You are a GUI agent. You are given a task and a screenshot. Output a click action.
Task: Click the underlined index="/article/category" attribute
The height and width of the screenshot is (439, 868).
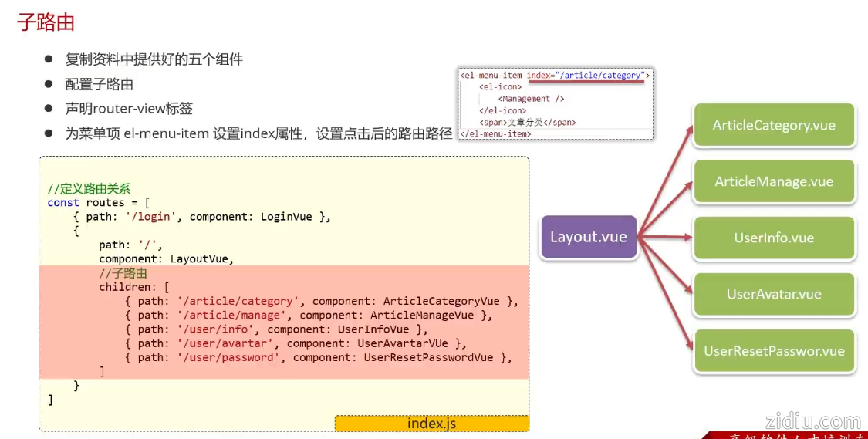tap(586, 76)
